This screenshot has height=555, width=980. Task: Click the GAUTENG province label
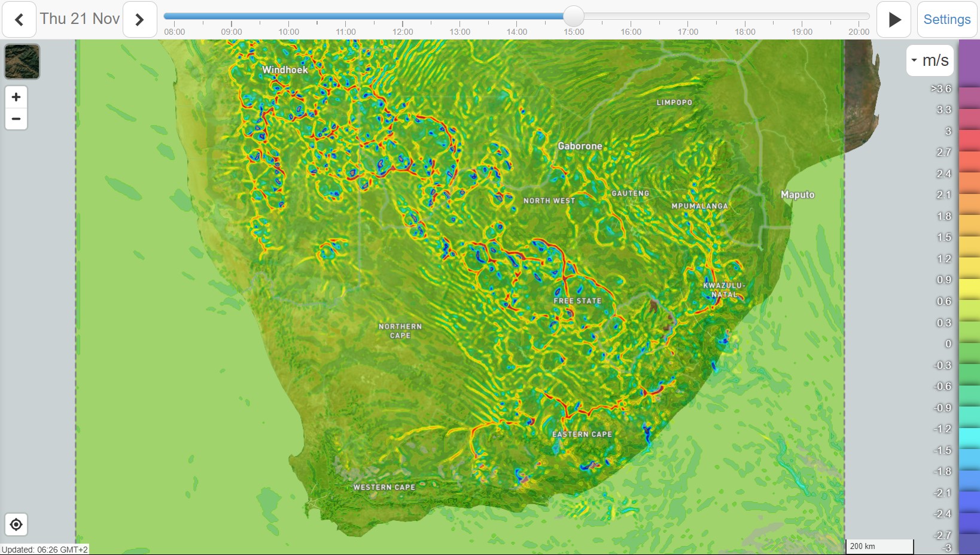(x=631, y=193)
